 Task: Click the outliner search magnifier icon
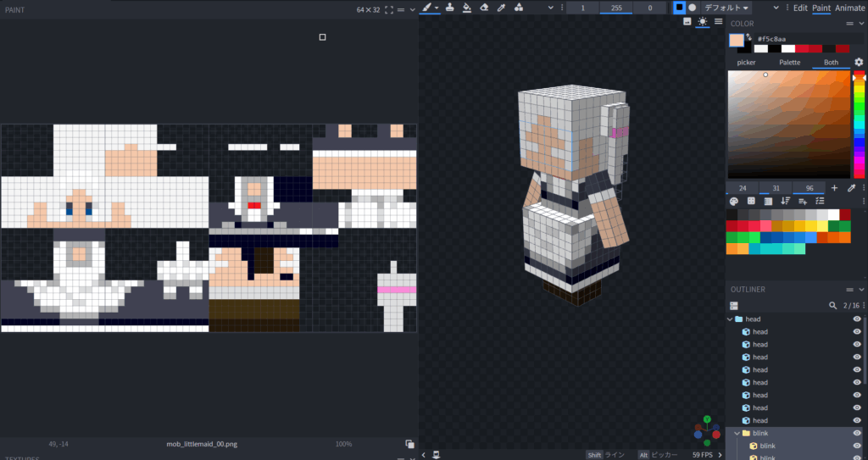click(x=832, y=305)
